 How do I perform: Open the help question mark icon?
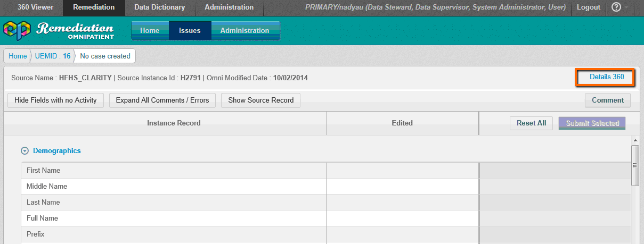click(616, 7)
